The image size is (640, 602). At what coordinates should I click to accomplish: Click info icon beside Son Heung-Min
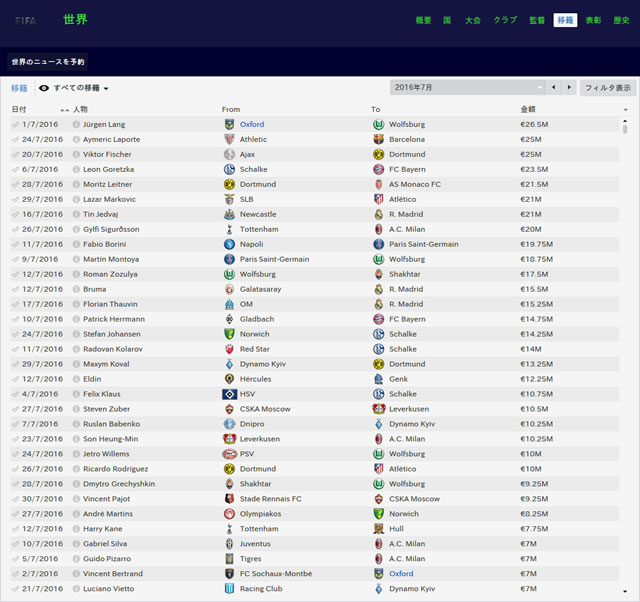click(76, 439)
